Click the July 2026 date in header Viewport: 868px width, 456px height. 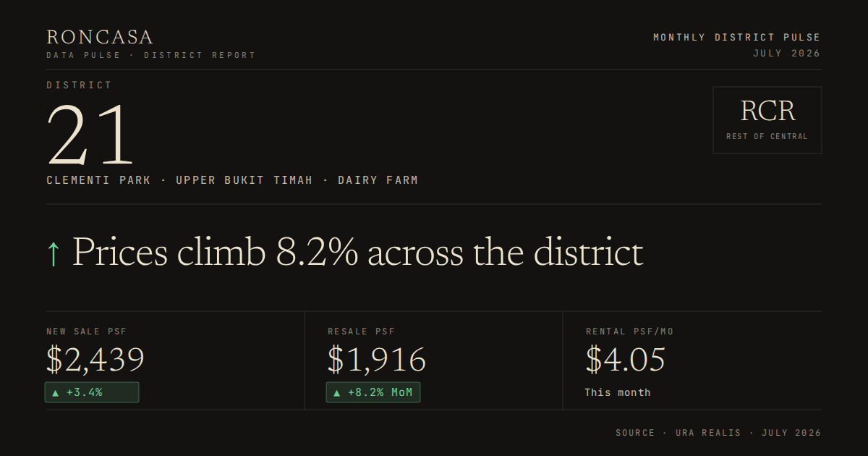[787, 54]
